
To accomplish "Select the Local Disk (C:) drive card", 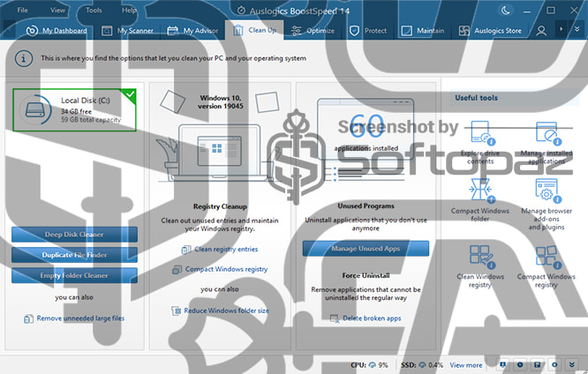I will tap(74, 109).
